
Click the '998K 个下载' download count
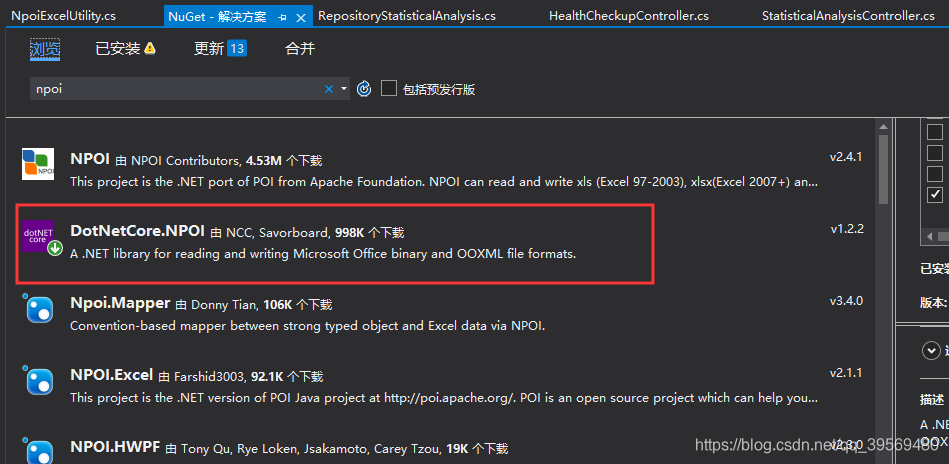point(369,232)
